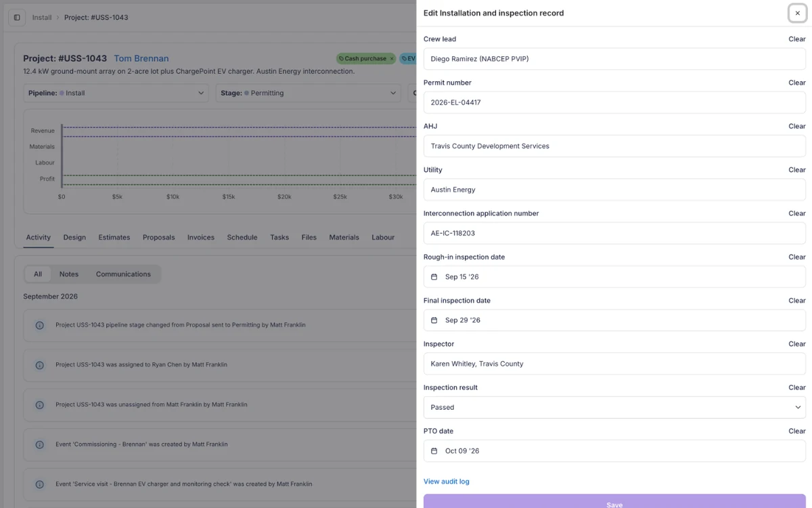Open the Stage Permitting dropdown
This screenshot has width=812, height=508.
[x=309, y=93]
